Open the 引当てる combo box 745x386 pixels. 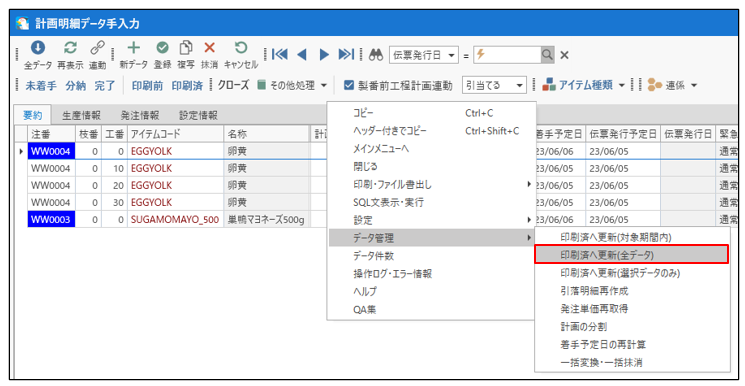click(494, 86)
